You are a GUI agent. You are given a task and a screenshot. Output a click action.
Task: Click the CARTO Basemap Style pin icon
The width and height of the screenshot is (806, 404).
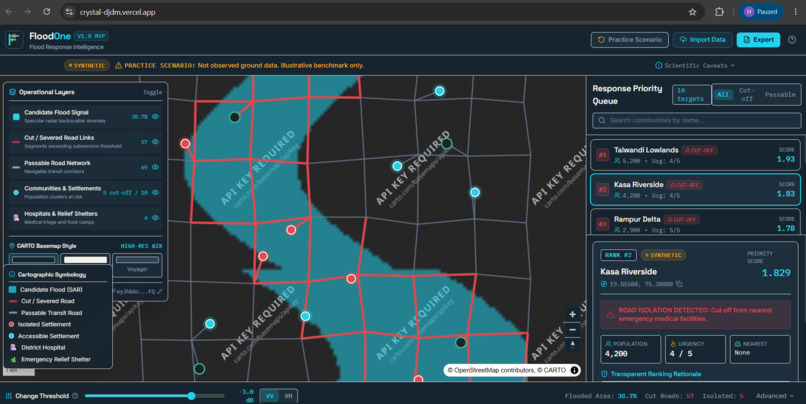point(12,246)
